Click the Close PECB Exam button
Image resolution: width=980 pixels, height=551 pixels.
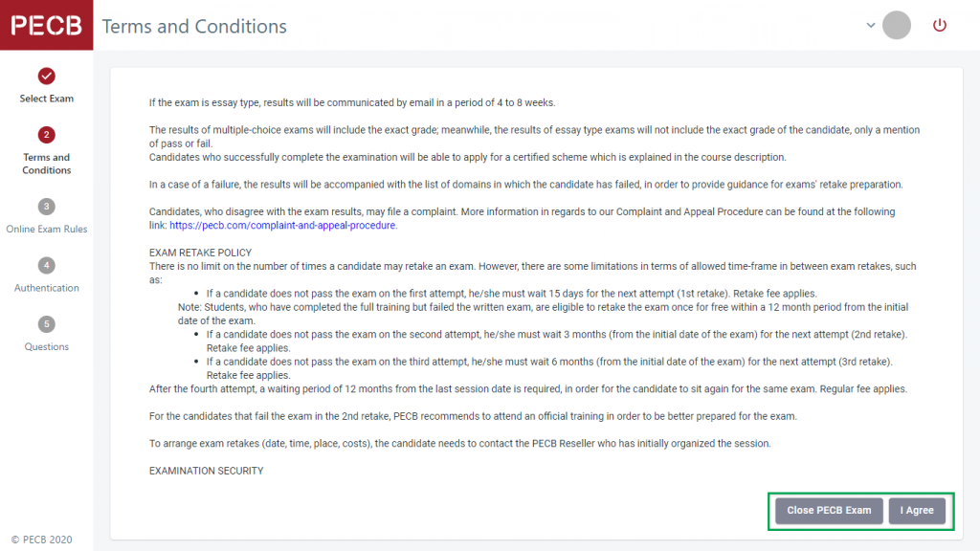point(829,511)
